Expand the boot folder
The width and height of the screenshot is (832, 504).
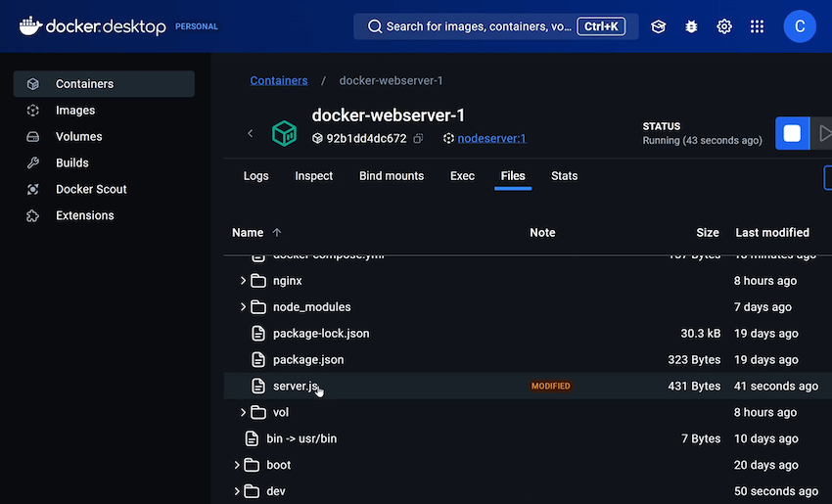point(237,465)
